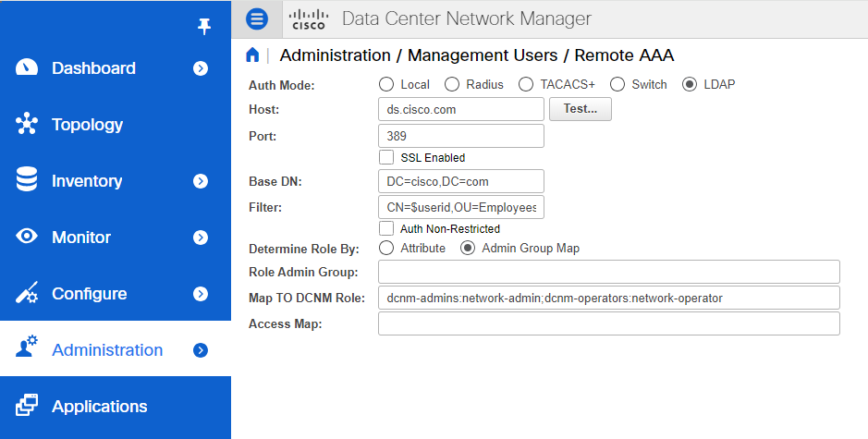The width and height of the screenshot is (868, 439).
Task: Expand the Administration submenu arrow
Action: (x=201, y=350)
